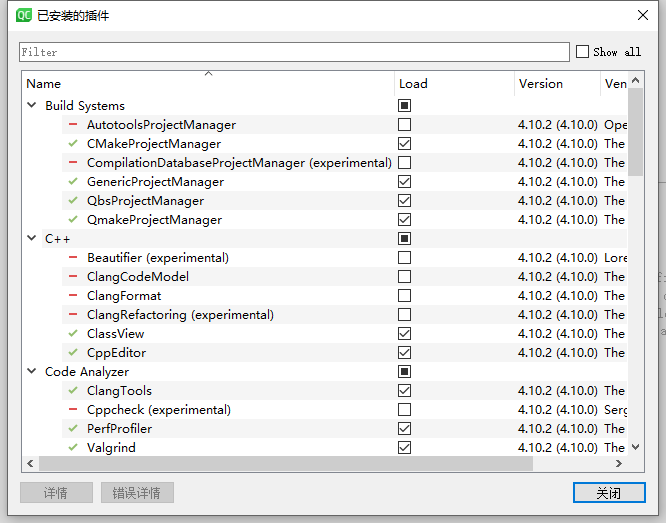Click the 详情 details button
This screenshot has height=523, width=666.
click(x=56, y=493)
